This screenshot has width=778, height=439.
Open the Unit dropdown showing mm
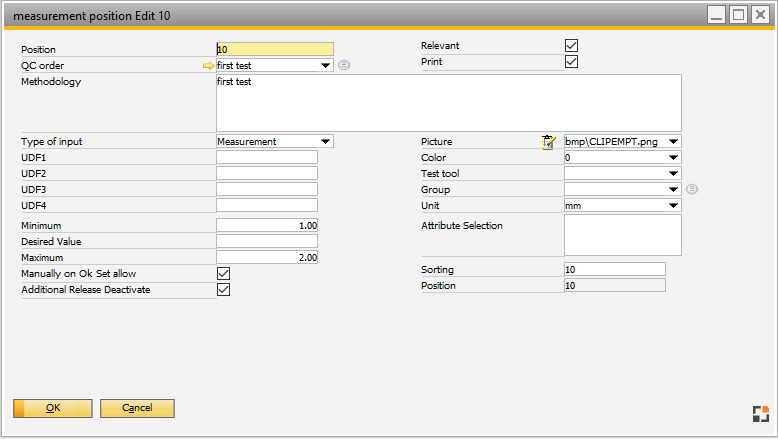coord(673,206)
